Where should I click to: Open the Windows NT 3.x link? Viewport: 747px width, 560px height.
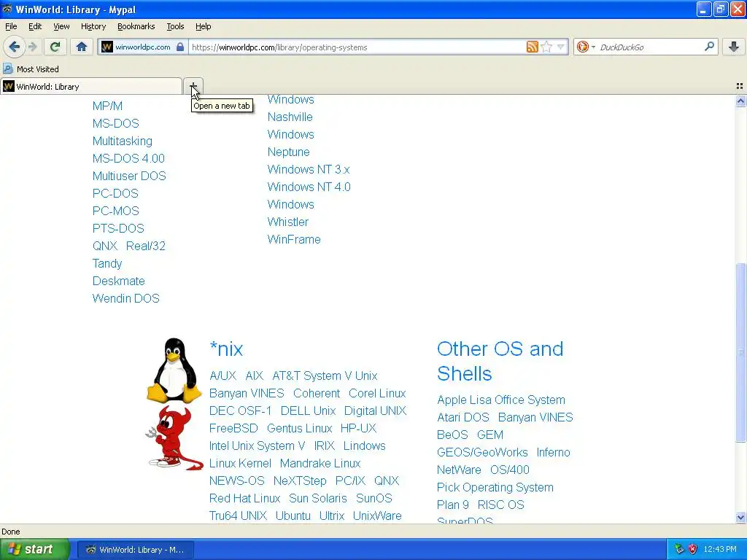tap(309, 169)
